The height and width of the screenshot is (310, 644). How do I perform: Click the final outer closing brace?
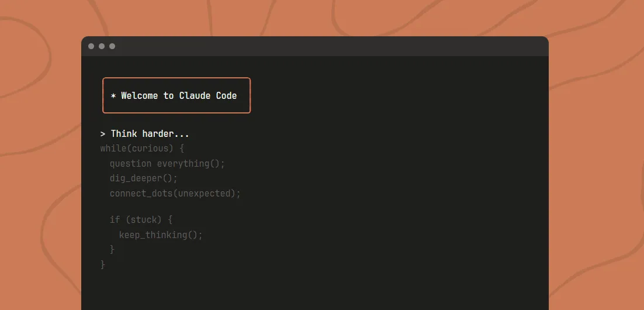[103, 264]
